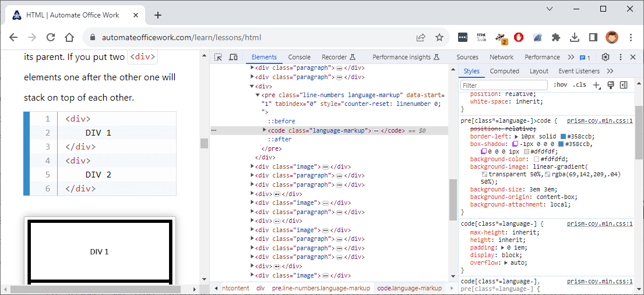Open the prism-coy.min.css:1 source link
The image size is (644, 295).
pos(599,121)
